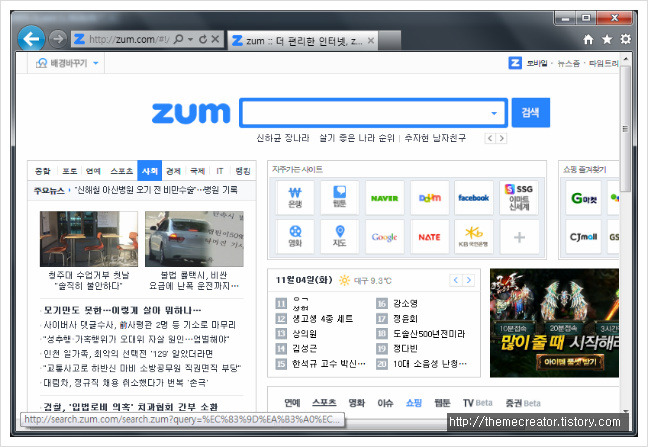Click the address bar Stop X icon

(215, 39)
